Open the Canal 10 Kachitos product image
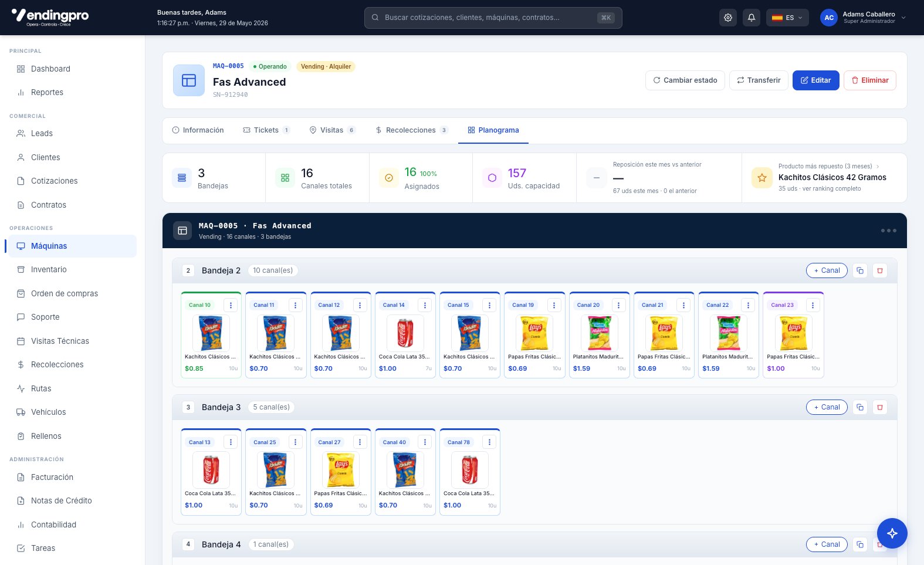The image size is (924, 565). (x=211, y=333)
